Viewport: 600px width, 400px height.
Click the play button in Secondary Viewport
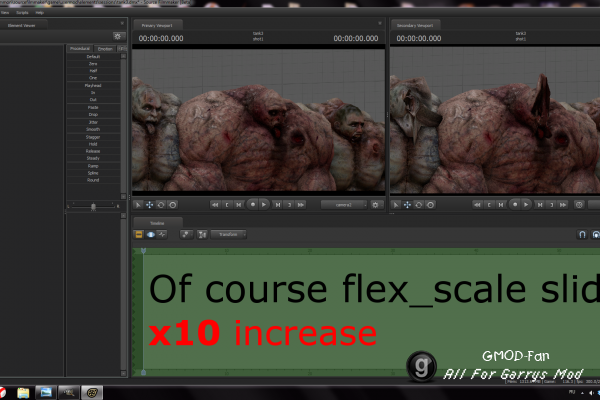pos(527,204)
